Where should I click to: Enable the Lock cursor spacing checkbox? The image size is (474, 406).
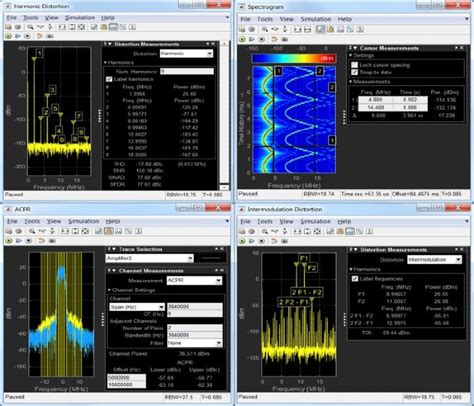click(354, 65)
